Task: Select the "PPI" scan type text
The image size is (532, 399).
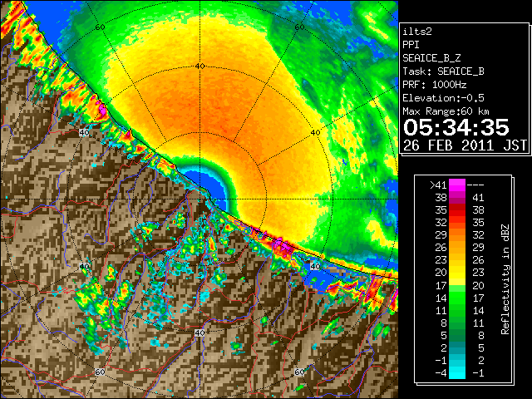Action: click(x=411, y=45)
